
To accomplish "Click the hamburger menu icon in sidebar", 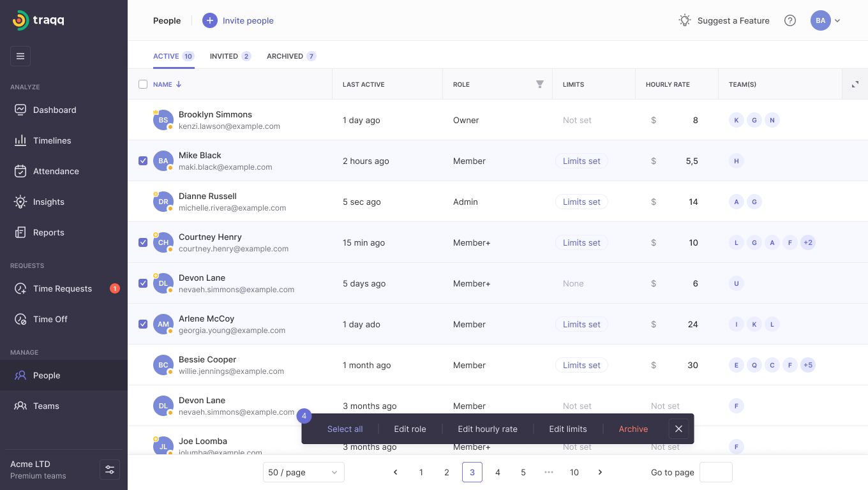I will (x=20, y=56).
